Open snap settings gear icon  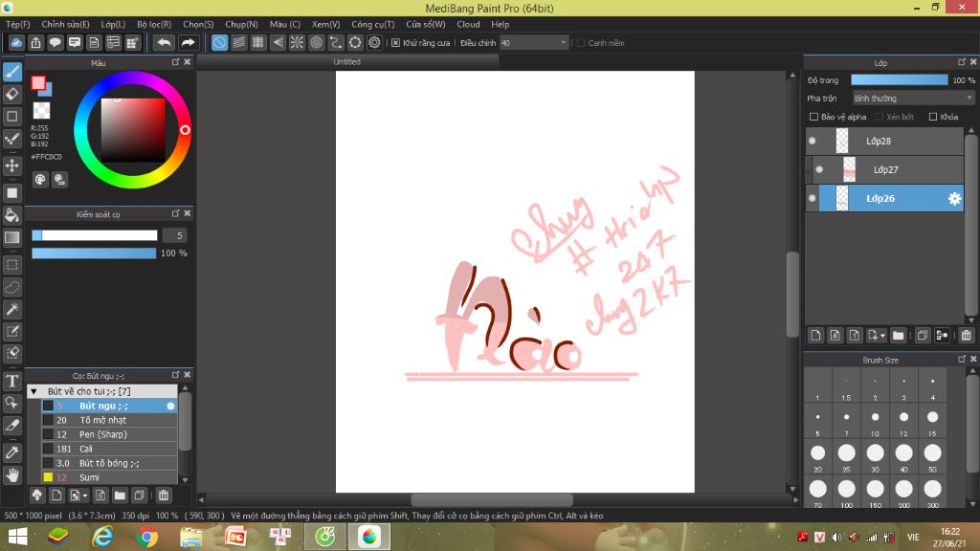click(374, 42)
